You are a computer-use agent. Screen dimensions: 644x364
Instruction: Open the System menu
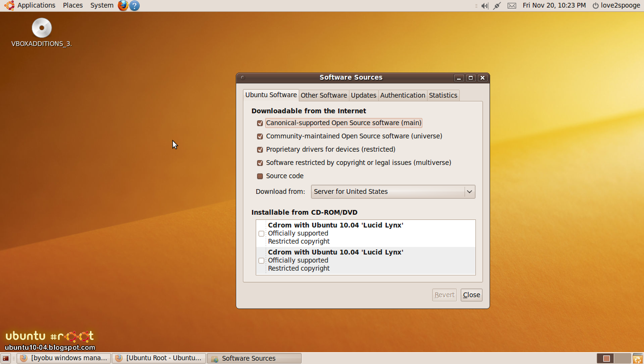[102, 5]
